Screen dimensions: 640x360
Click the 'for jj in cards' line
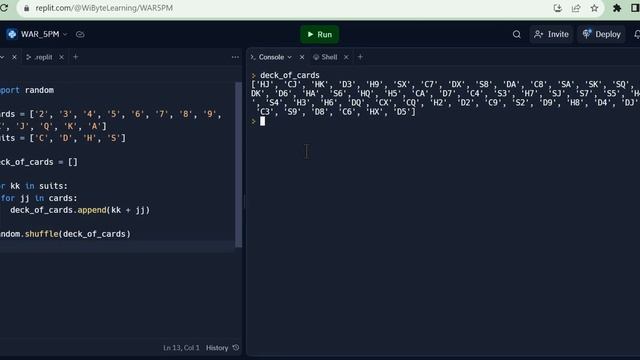click(39, 198)
